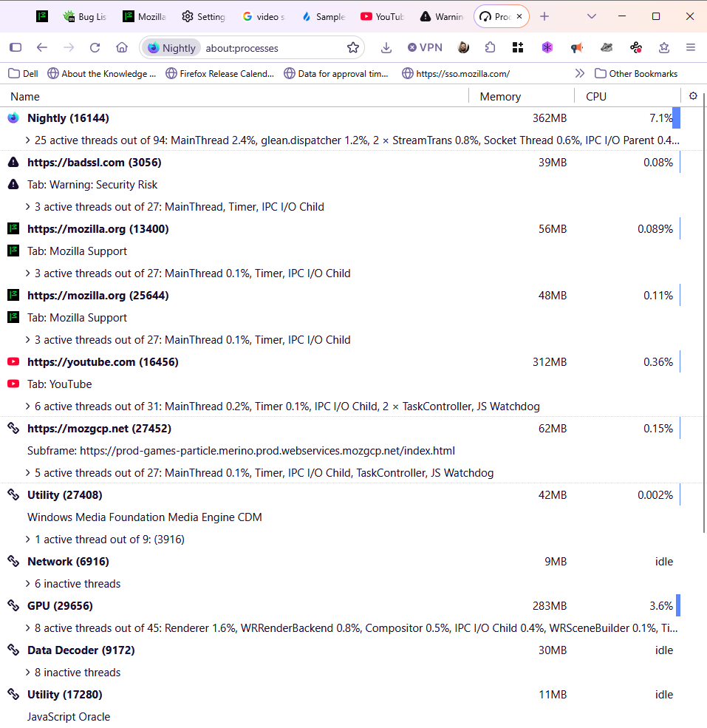Open Firefox Release Calendar bookmark

pyautogui.click(x=220, y=73)
